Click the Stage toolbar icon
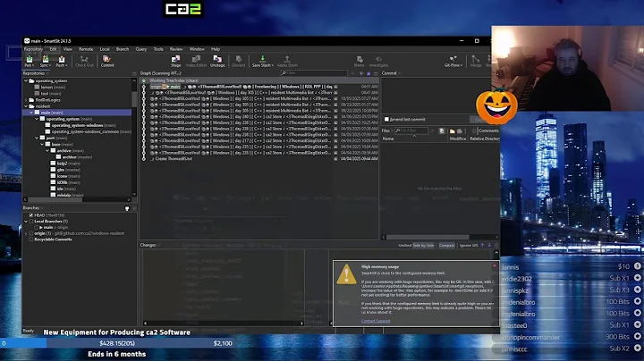 [x=176, y=61]
